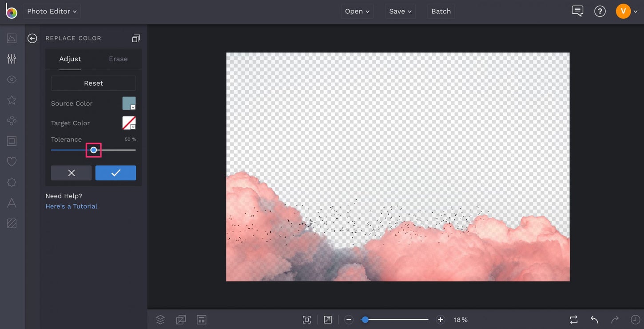Open the Save dropdown menu
This screenshot has width=644, height=329.
pyautogui.click(x=399, y=11)
